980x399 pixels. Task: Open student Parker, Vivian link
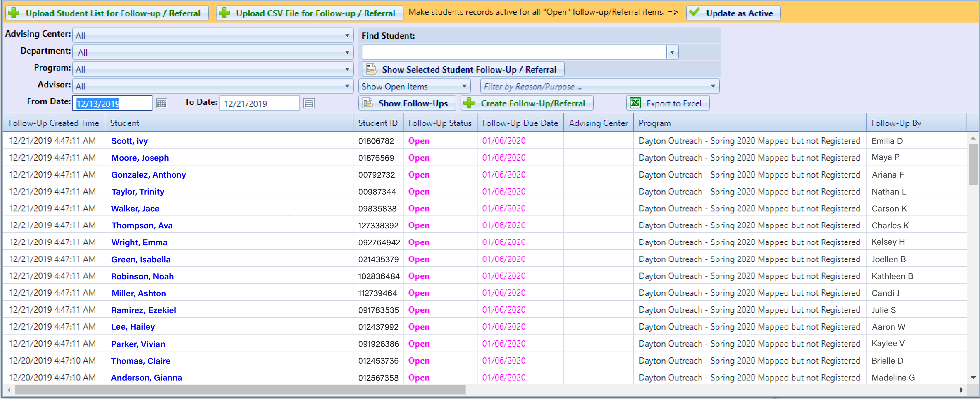138,344
